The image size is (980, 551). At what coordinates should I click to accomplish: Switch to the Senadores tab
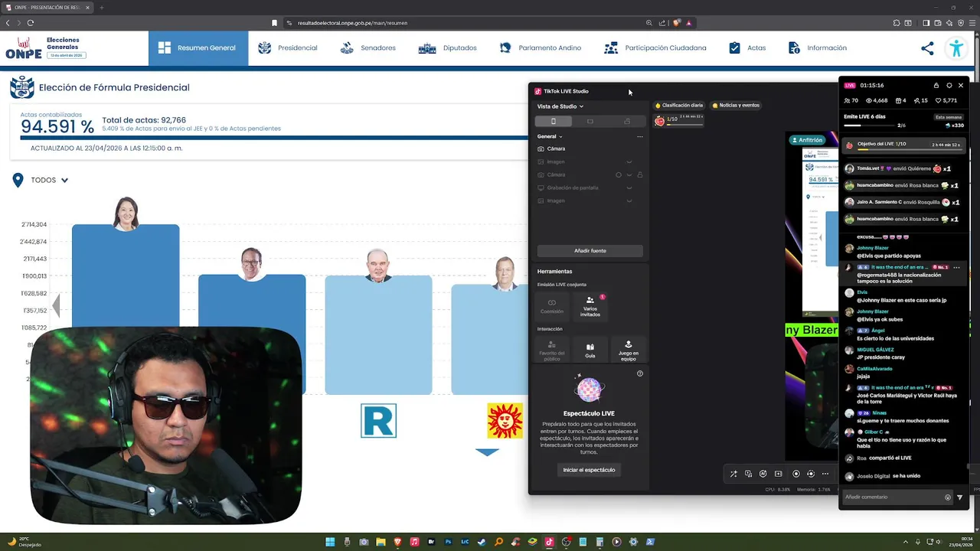pos(367,48)
